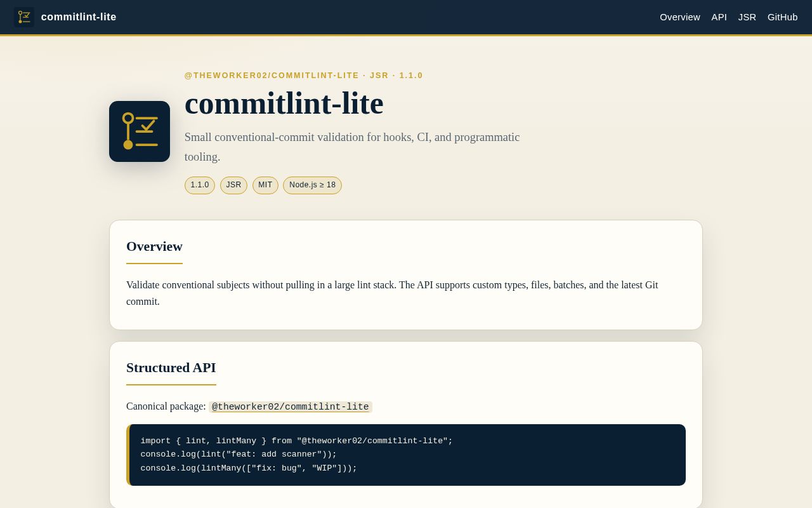Click the import statement code line
The height and width of the screenshot is (508, 812).
click(x=297, y=441)
